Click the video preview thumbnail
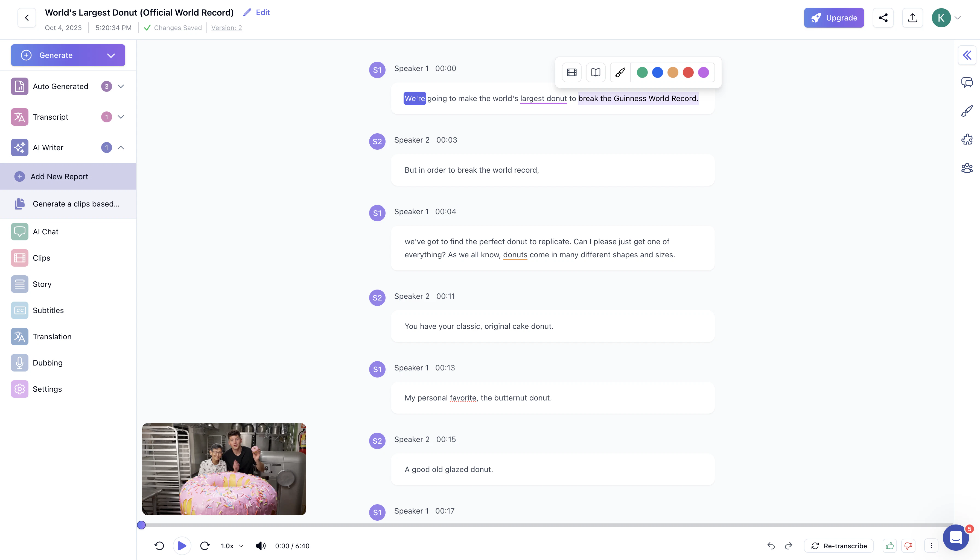 click(x=224, y=469)
